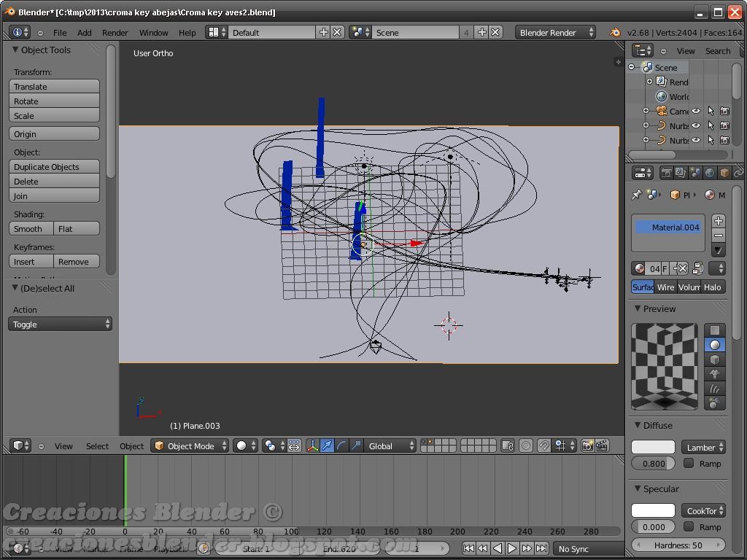Open the Render properties camera icon tab

pyautogui.click(x=667, y=173)
